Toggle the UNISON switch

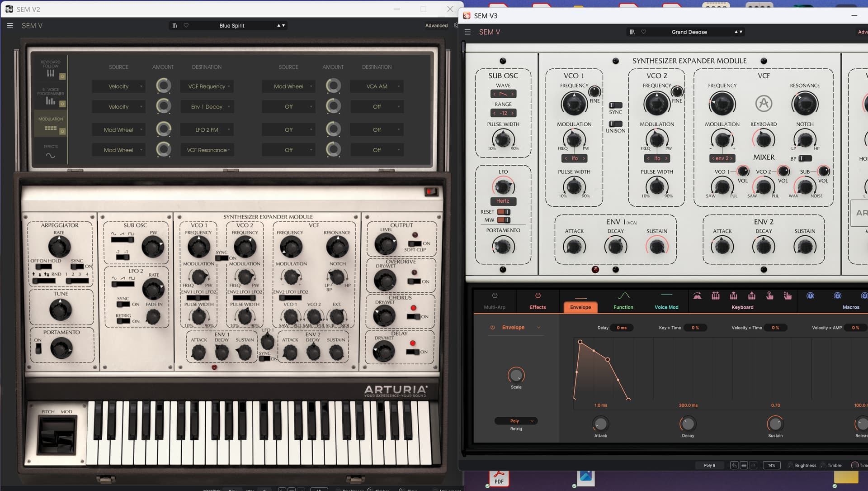coord(615,124)
